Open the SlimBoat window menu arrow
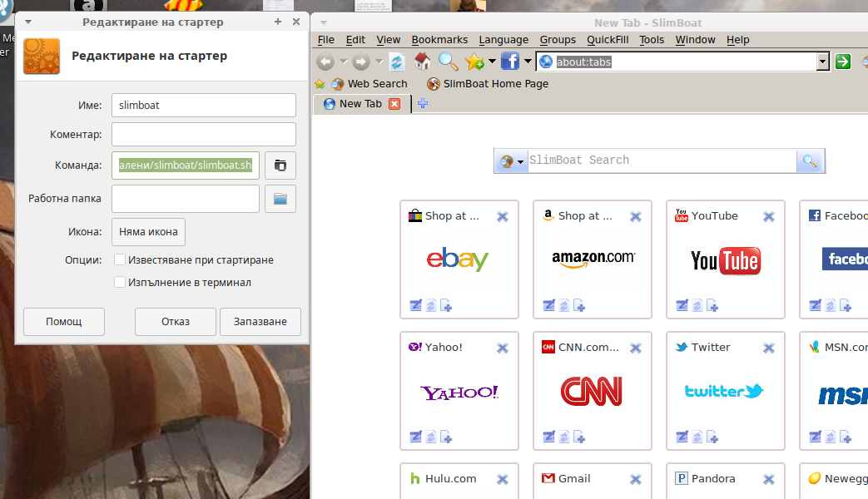This screenshot has width=868, height=499. coord(324,22)
